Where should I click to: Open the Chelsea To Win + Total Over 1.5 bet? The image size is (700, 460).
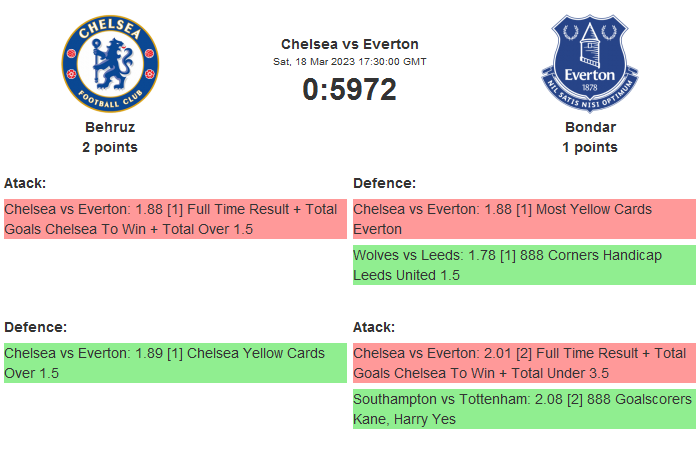[x=175, y=219]
